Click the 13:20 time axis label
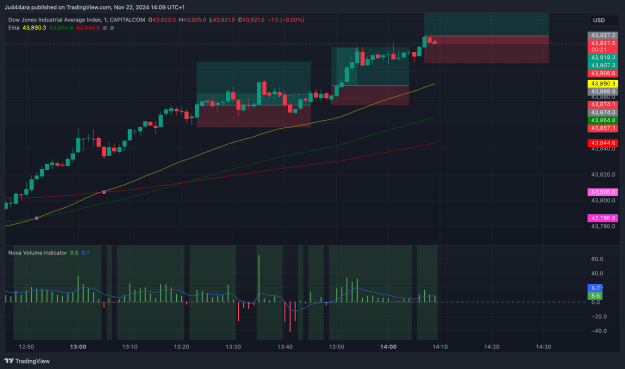This screenshot has height=369, width=625. click(181, 347)
